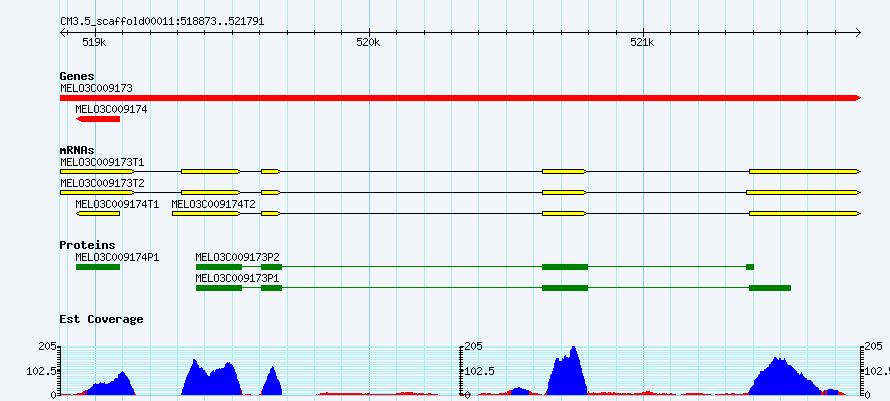Click the Genes track title

tap(77, 76)
